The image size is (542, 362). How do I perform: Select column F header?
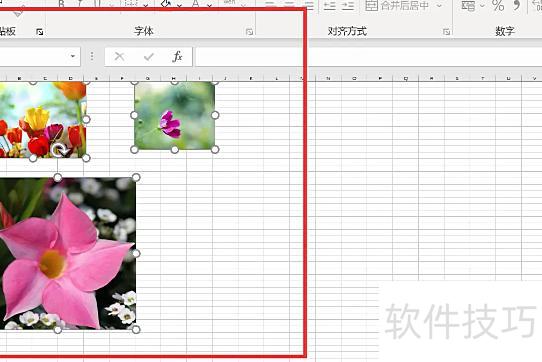point(122,78)
